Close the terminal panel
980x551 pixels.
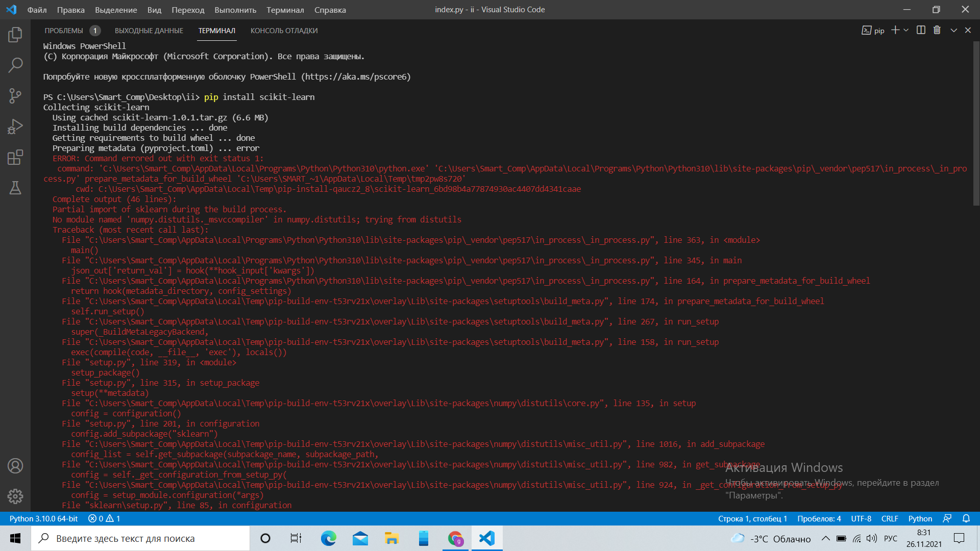(x=968, y=30)
